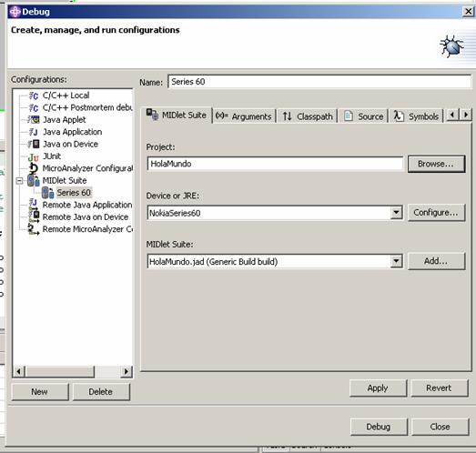Screen dimensions: 476x453
Task: Click the Java Applet icon
Action: click(x=34, y=119)
